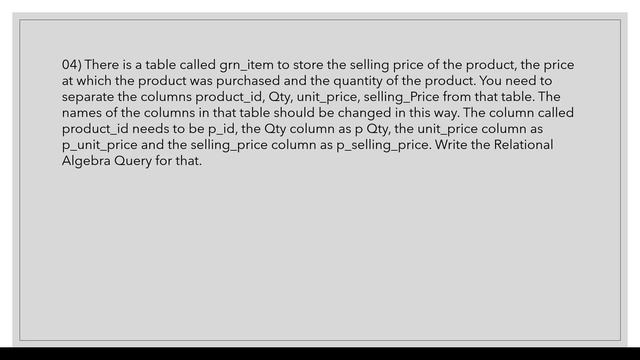Viewport: 640px width, 360px height.
Task: Click the word purchased
Action: [248, 81]
